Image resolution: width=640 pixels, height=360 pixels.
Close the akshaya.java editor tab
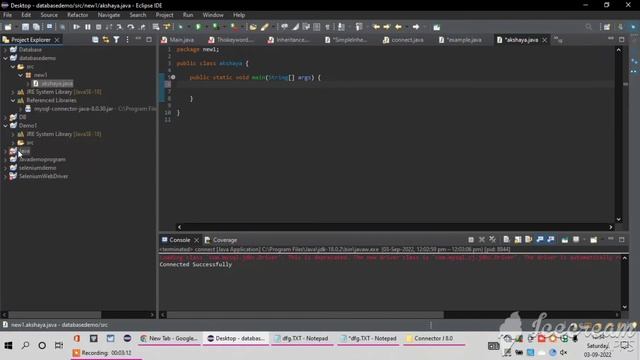[x=544, y=40]
